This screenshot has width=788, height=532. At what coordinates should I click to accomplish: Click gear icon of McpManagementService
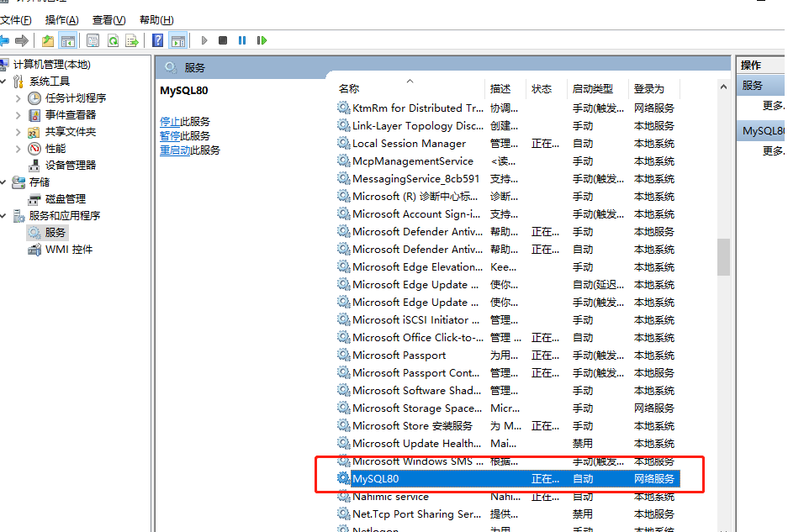point(343,161)
